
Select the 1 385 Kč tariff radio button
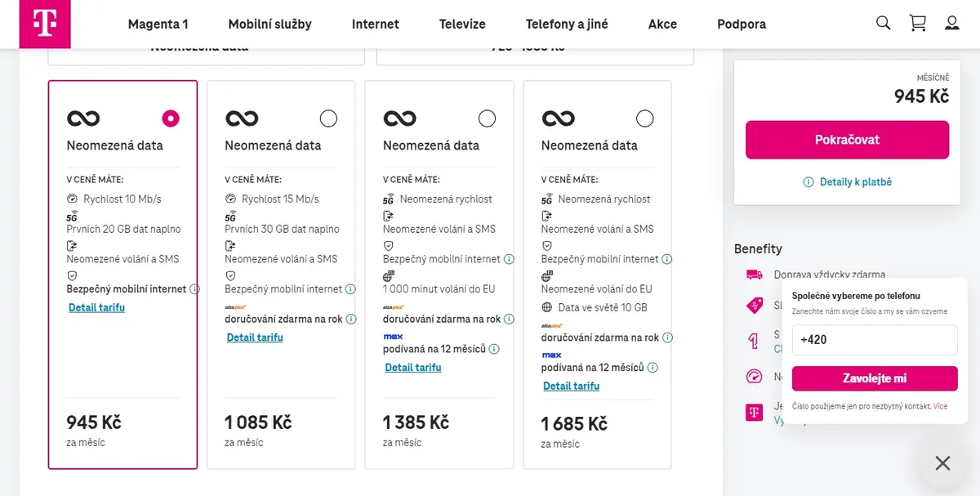[x=487, y=118]
